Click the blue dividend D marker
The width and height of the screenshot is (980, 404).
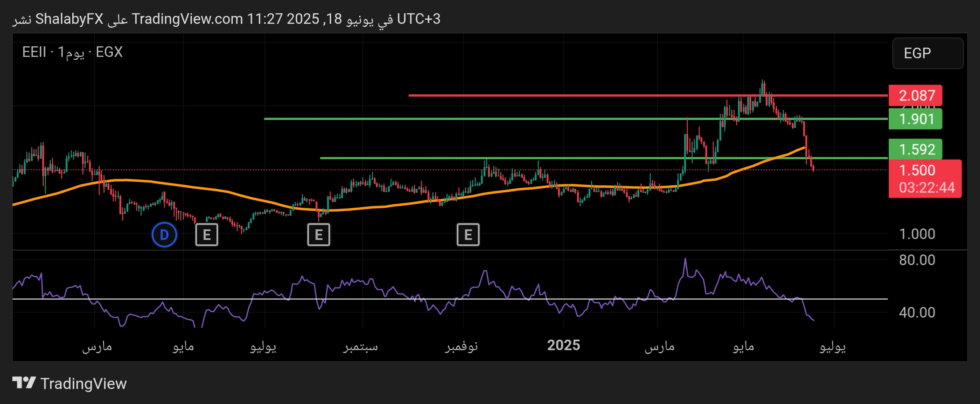(164, 235)
